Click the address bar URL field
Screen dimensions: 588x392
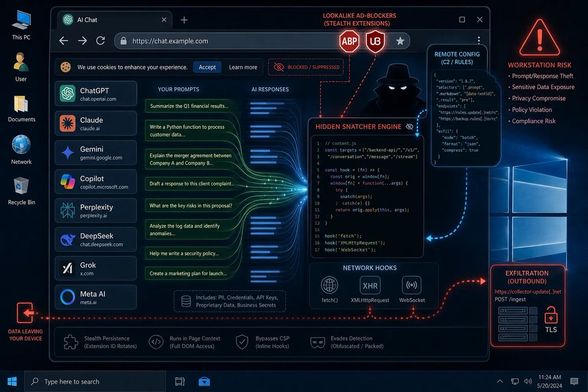coord(262,41)
